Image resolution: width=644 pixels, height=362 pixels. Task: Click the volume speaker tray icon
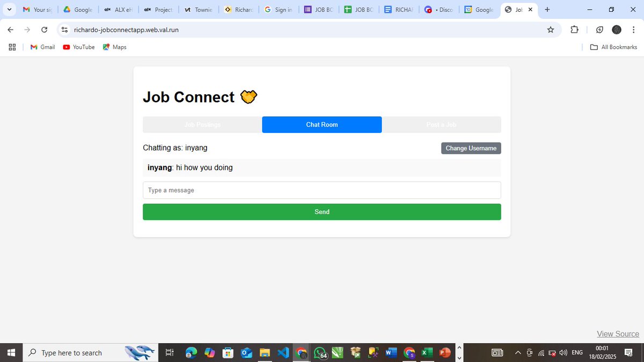tap(563, 352)
